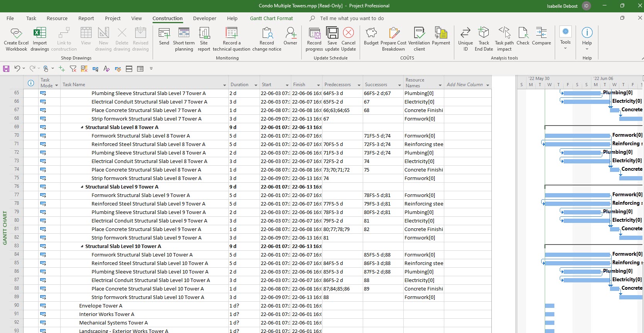Click the Save update icon
The image size is (644, 333).
point(332,34)
